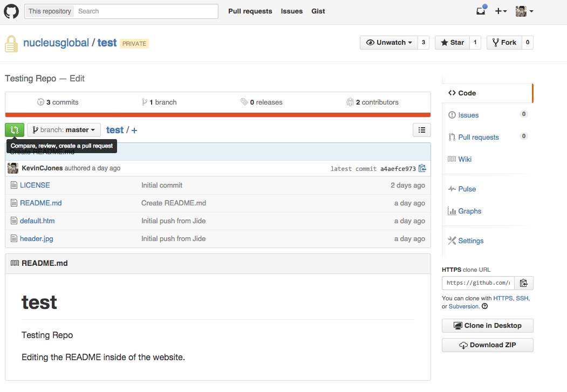
Task: View the 2 contributors page
Action: pos(372,102)
